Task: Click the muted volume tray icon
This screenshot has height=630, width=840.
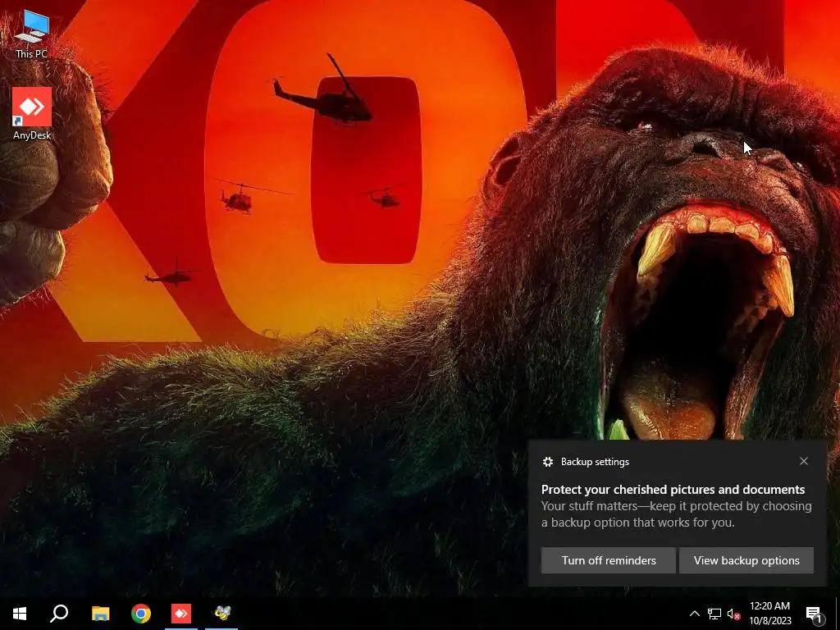Action: point(733,614)
